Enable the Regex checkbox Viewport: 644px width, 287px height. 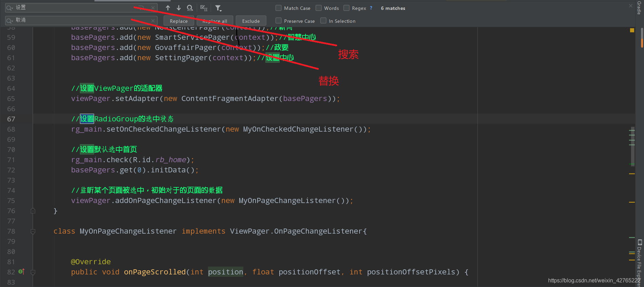(x=347, y=8)
